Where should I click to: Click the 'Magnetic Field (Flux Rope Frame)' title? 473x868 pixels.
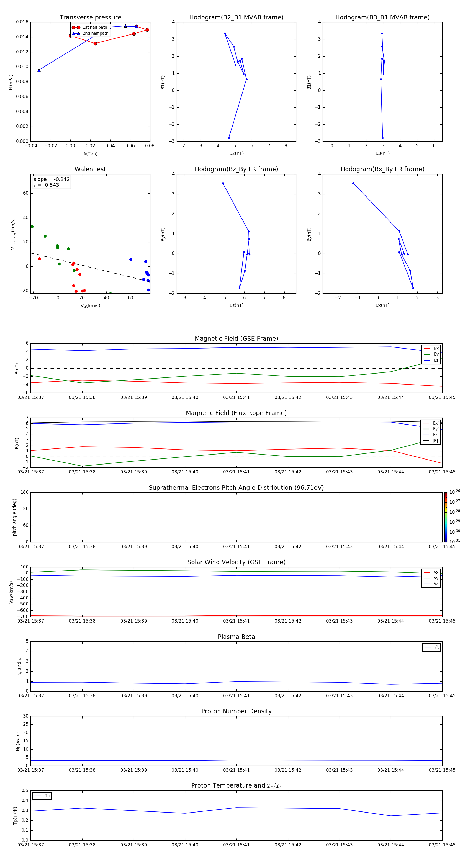click(x=236, y=413)
